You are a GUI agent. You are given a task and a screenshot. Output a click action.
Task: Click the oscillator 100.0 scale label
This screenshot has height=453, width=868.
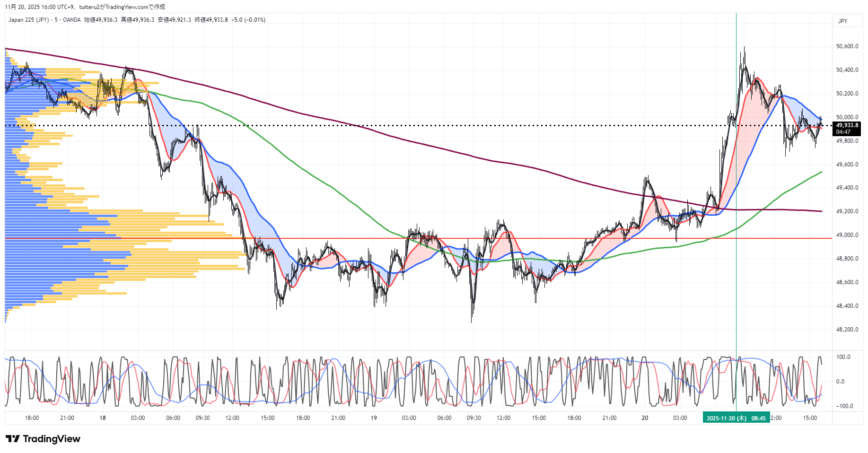[x=843, y=357]
